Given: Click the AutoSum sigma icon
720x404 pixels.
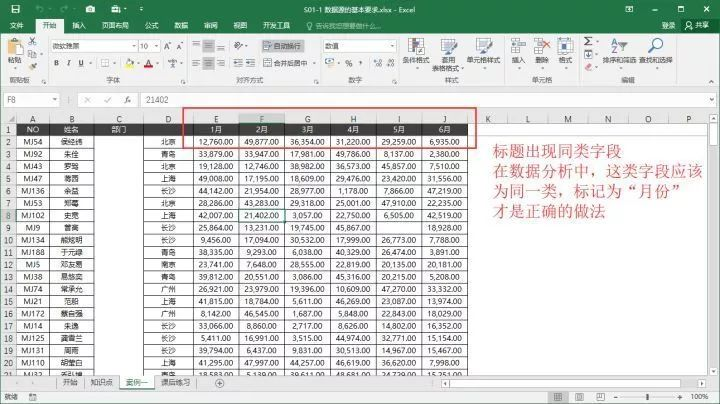Looking at the screenshot, I should (x=588, y=41).
